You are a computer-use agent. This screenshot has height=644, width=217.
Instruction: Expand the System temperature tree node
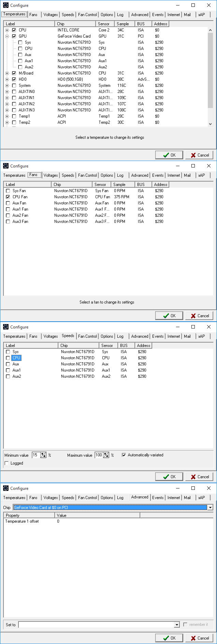click(7, 85)
